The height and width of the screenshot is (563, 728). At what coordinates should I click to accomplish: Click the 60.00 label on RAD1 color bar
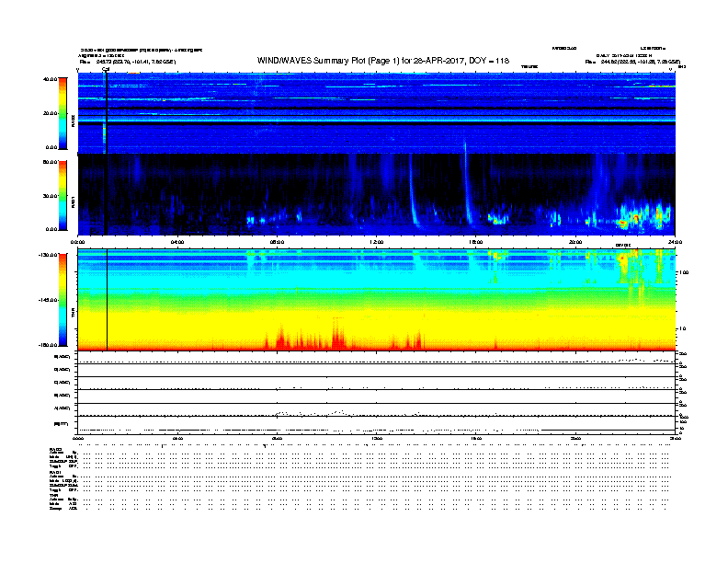point(50,162)
